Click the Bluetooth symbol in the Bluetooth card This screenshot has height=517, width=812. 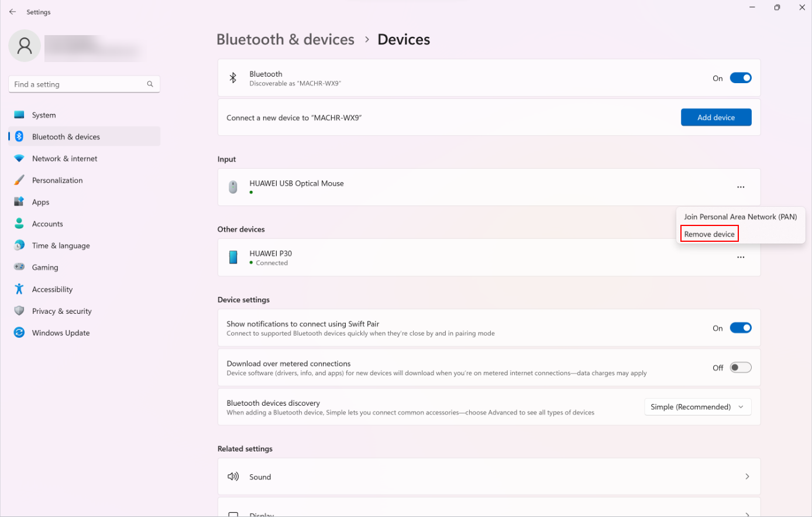pos(233,78)
